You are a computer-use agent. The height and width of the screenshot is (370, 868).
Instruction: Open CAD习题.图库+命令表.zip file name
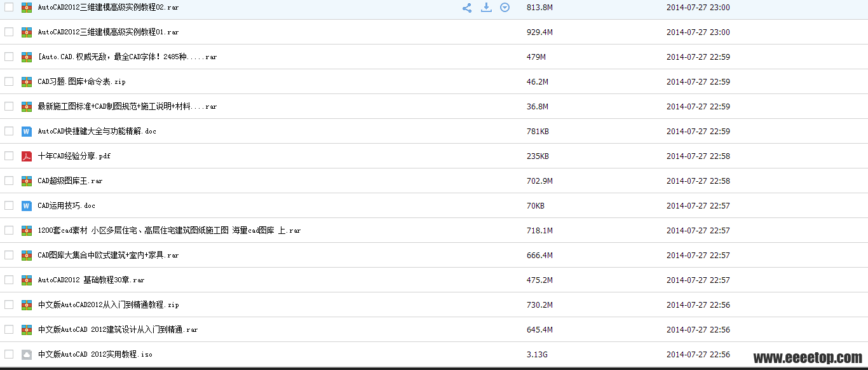[81, 82]
